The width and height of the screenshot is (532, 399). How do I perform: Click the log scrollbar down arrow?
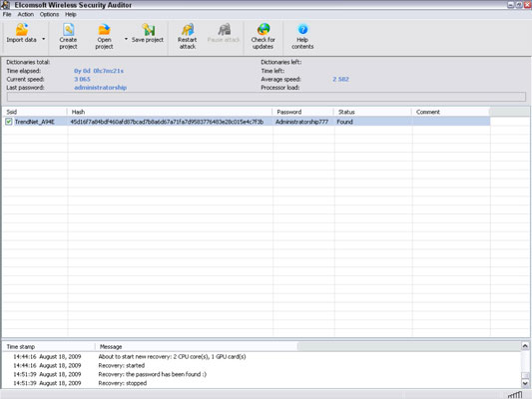(525, 384)
